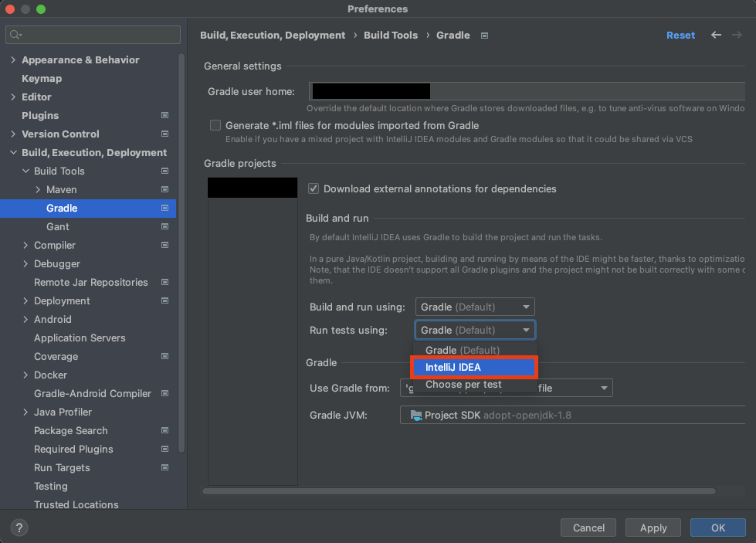Click the Gradle user home field
This screenshot has width=756, height=543.
click(x=527, y=91)
